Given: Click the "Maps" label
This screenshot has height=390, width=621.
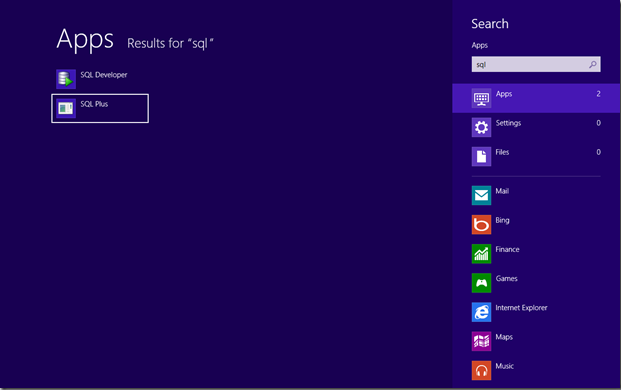Looking at the screenshot, I should click(504, 337).
